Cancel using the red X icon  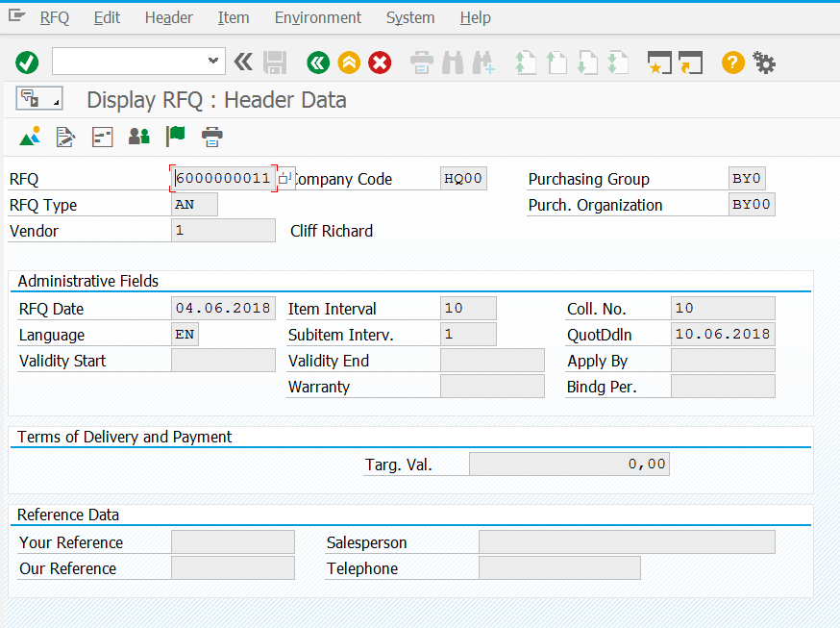click(x=380, y=63)
